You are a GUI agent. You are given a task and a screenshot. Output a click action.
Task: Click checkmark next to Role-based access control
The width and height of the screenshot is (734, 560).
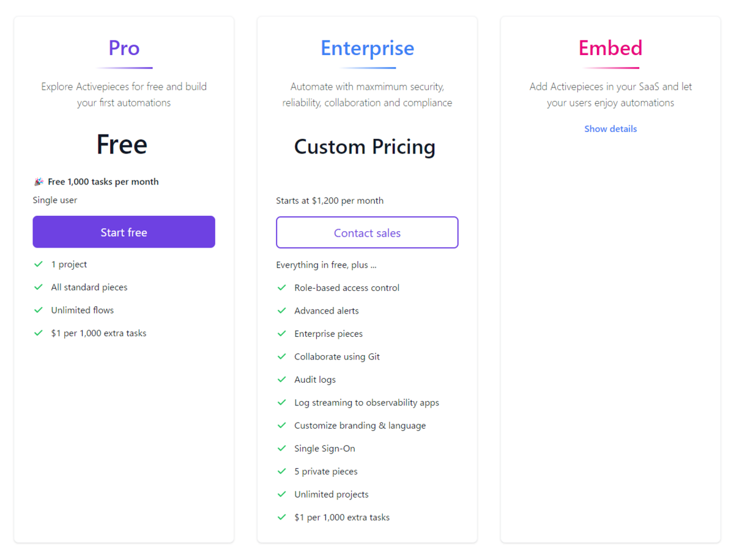click(x=282, y=287)
